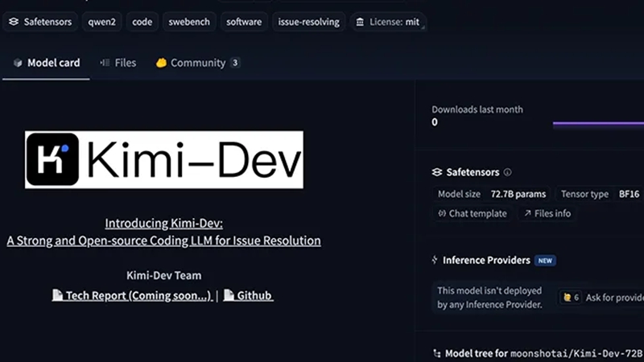The width and height of the screenshot is (644, 362).
Task: Click the Inference Providers lightning icon
Action: pyautogui.click(x=435, y=260)
